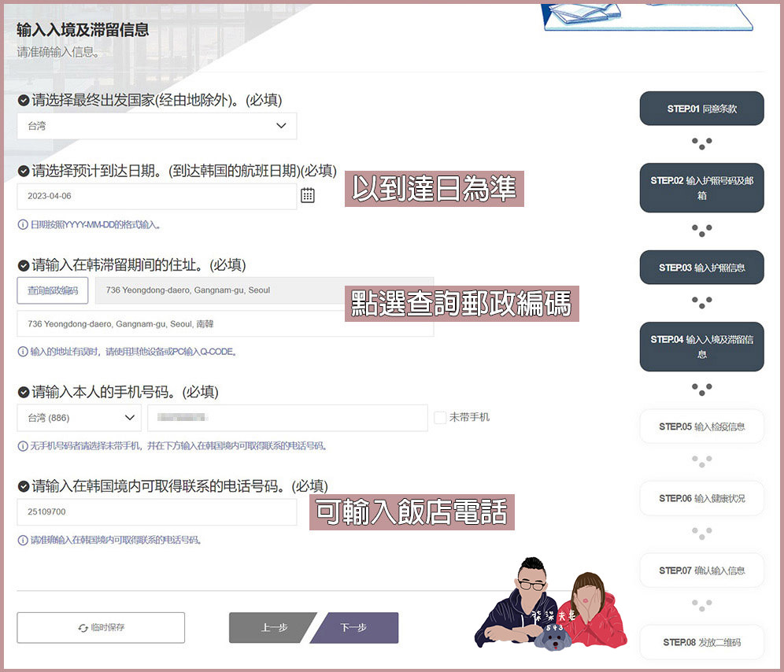Click the 日期按照YYYY-MM-DD的格式输入 hint text
784x672 pixels.
coord(95,224)
